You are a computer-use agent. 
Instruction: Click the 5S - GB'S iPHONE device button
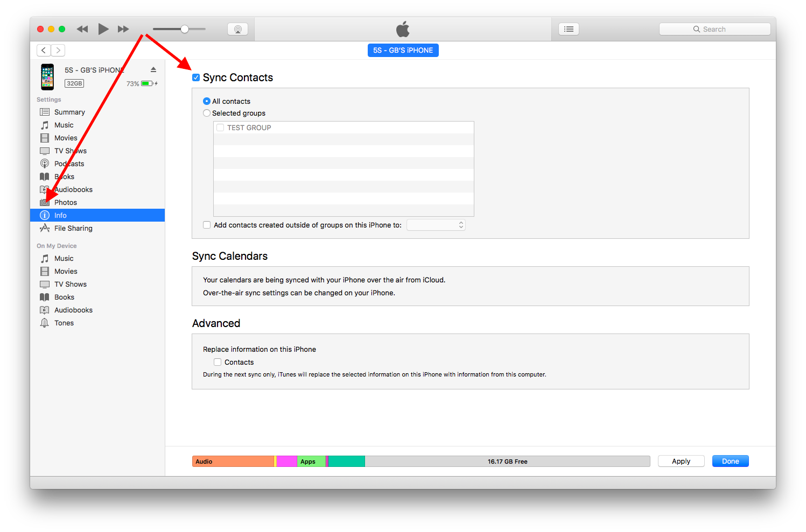(403, 50)
